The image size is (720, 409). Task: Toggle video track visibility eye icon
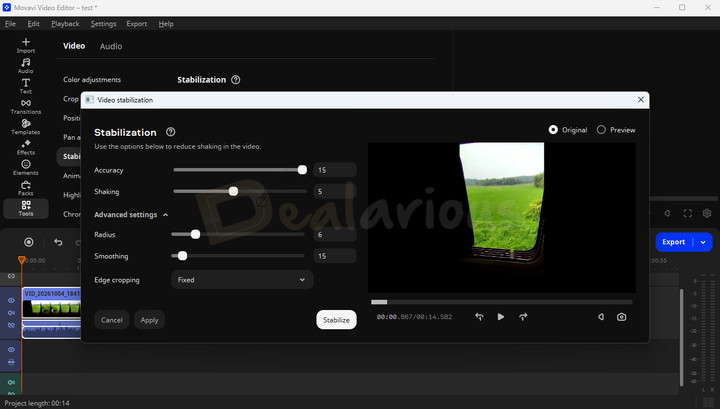11,300
